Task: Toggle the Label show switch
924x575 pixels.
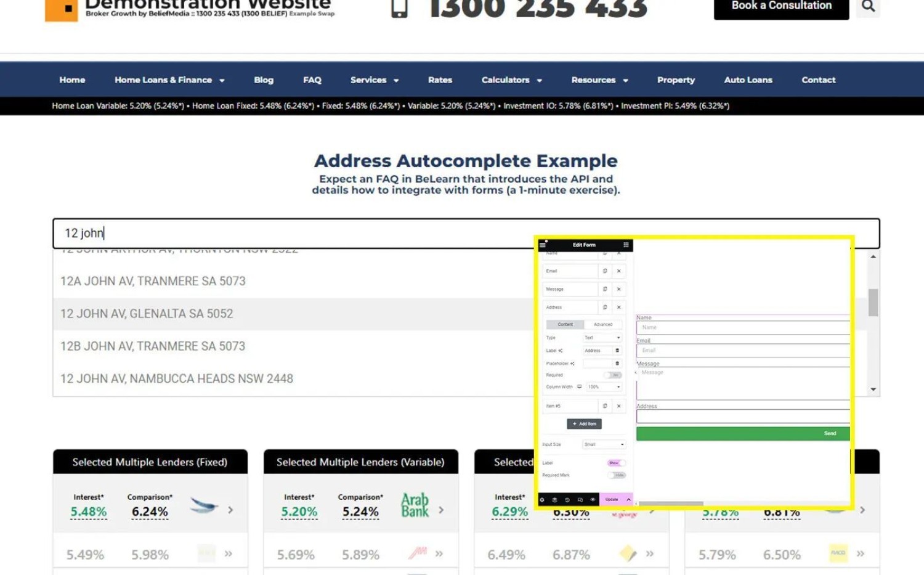Action: point(615,463)
